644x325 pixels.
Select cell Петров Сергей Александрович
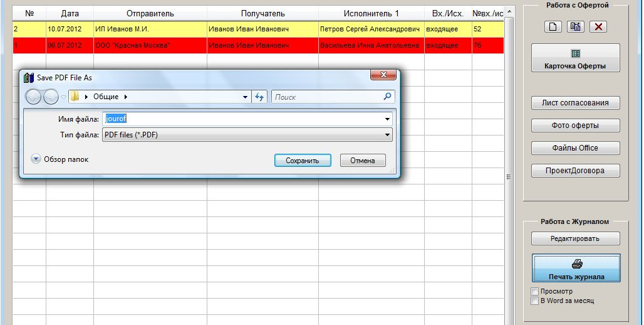click(x=371, y=29)
